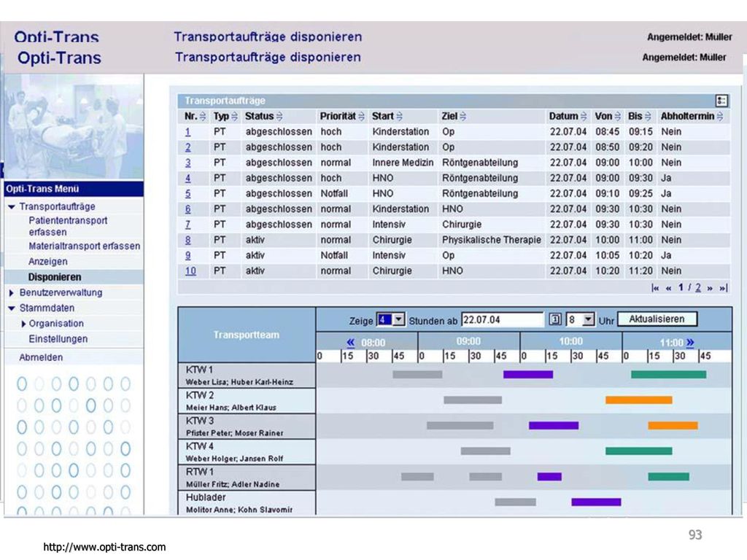
Task: Open transport order number 3
Action: point(187,163)
